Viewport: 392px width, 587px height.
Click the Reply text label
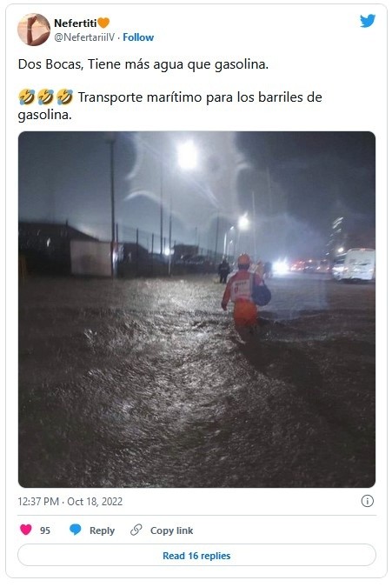pyautogui.click(x=102, y=530)
